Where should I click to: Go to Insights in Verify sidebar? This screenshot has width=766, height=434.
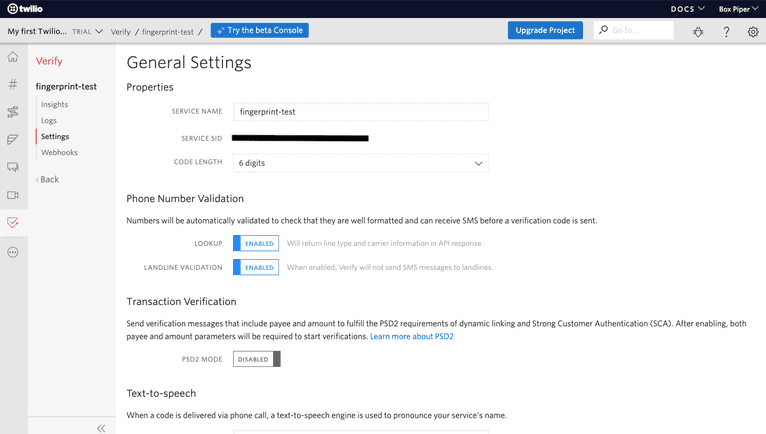click(x=55, y=104)
